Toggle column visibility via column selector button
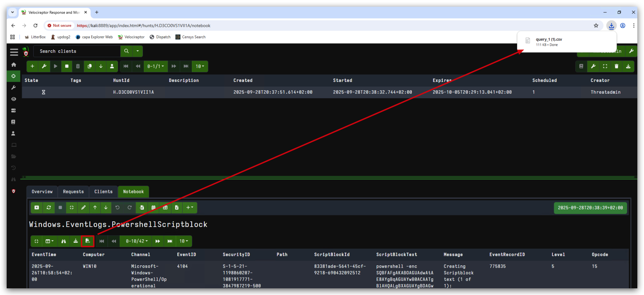Image resolution: width=644 pixels, height=295 pixels. (x=49, y=241)
